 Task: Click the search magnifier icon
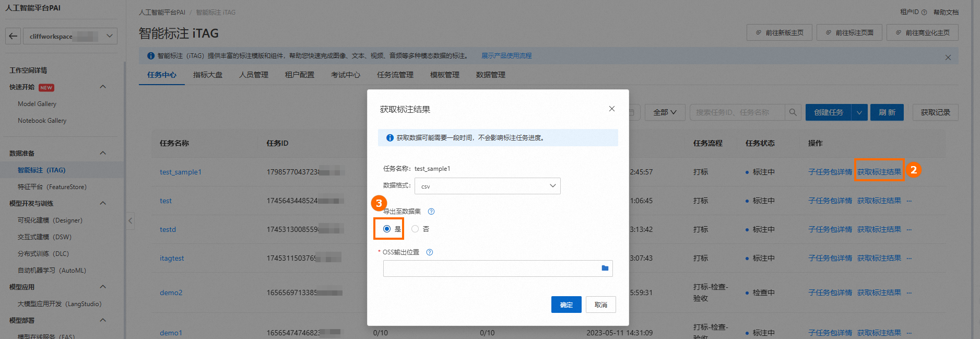[793, 112]
